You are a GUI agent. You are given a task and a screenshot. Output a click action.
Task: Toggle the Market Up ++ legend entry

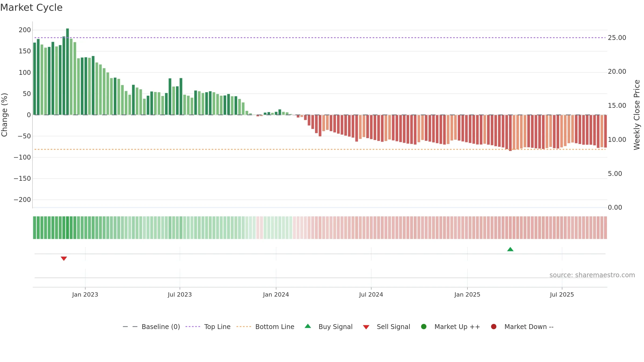pos(450,327)
